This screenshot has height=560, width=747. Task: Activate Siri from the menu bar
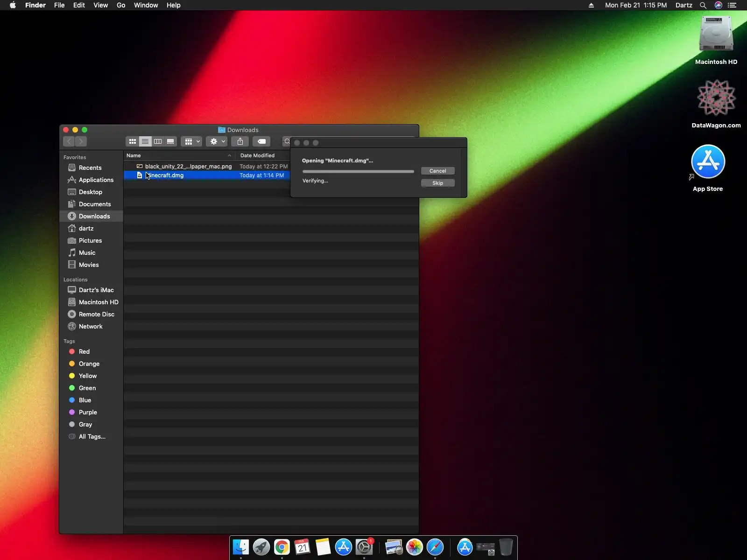pos(718,5)
